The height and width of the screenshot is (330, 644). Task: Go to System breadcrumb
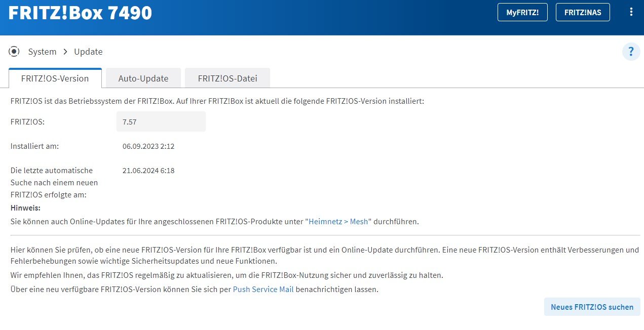pos(42,52)
